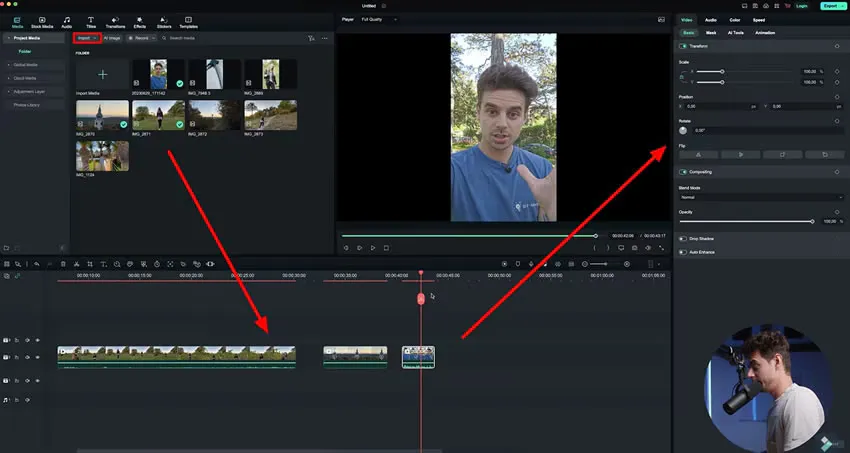Image resolution: width=850 pixels, height=453 pixels.
Task: Switch to the Color tab
Action: pos(735,20)
